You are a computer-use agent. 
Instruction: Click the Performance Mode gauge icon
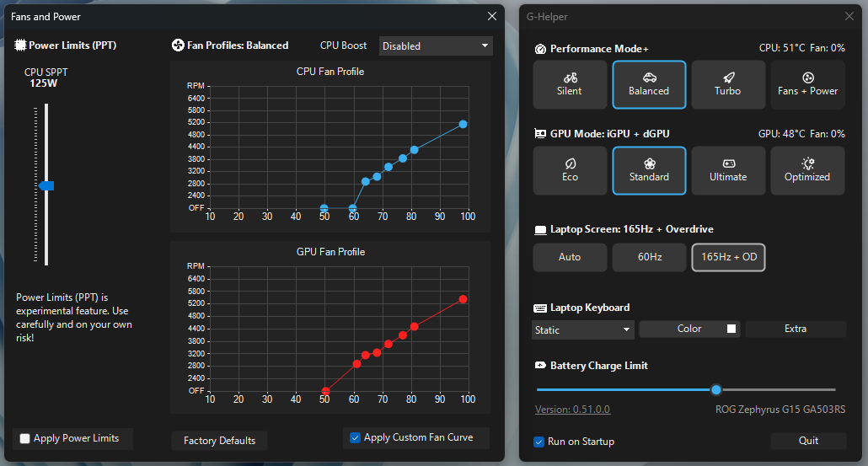coord(540,49)
